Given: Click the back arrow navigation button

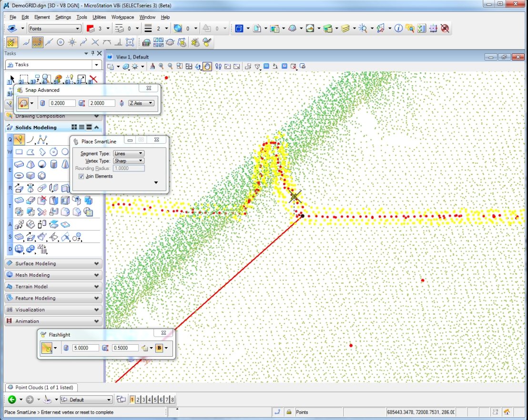Looking at the screenshot, I should click(12, 400).
